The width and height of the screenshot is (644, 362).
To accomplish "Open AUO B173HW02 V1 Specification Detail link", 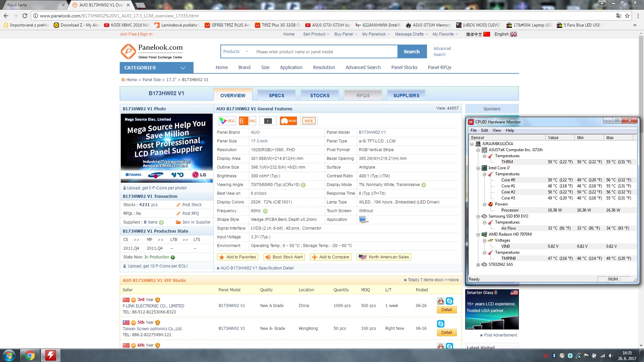I will [257, 268].
